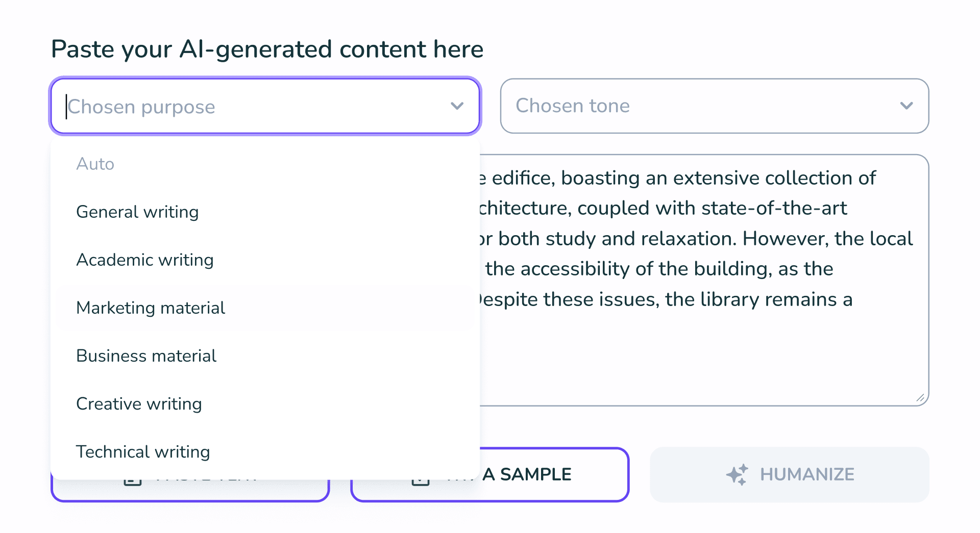The height and width of the screenshot is (533, 980).
Task: Select the Creative writing option
Action: pyautogui.click(x=139, y=404)
